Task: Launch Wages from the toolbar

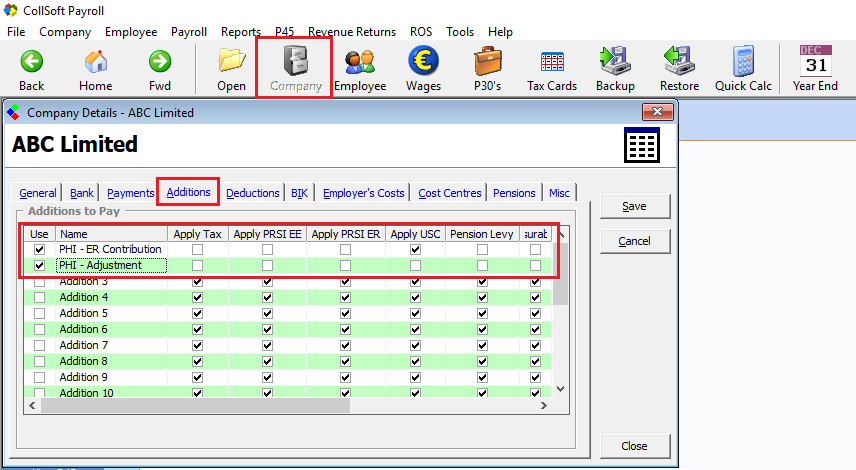Action: click(423, 62)
